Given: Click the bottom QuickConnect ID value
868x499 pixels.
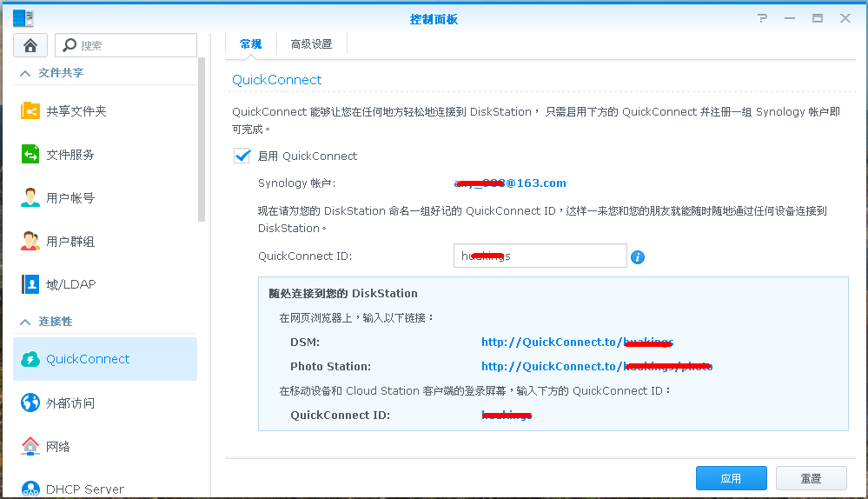Looking at the screenshot, I should (x=507, y=416).
